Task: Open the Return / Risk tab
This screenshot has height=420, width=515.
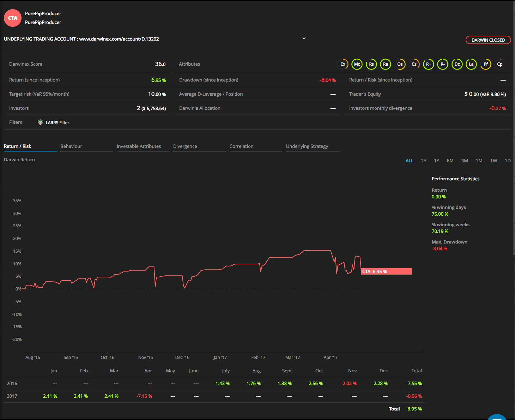Action: pos(30,146)
